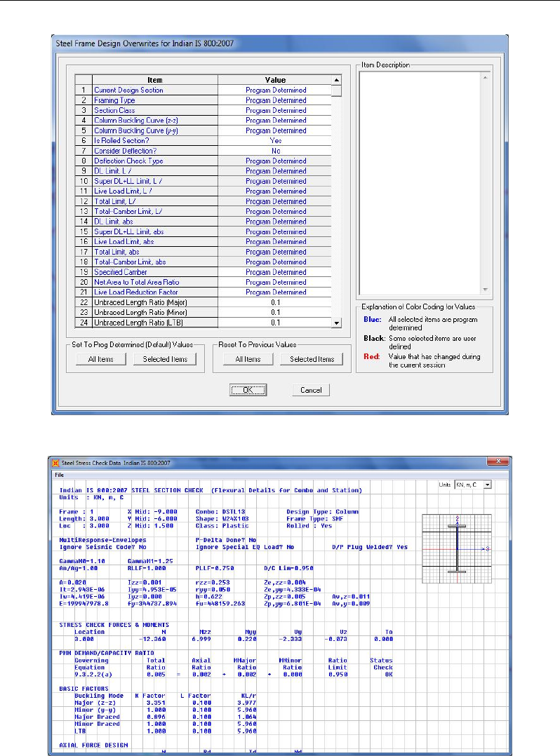Click the Status Check OK value
This screenshot has height=756, width=560.
[388, 675]
